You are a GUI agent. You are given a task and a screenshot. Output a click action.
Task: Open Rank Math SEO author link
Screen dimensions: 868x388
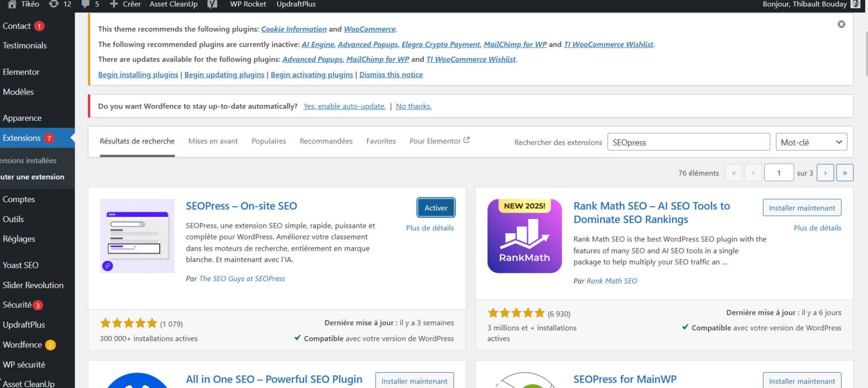coord(612,281)
